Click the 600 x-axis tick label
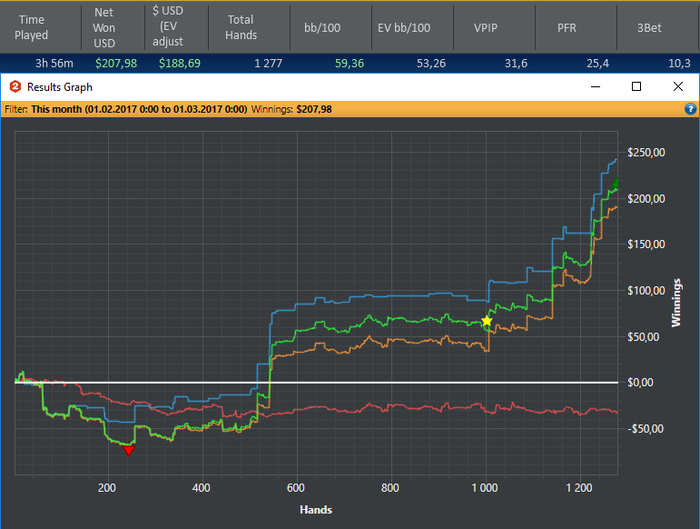The image size is (700, 529). point(296,487)
